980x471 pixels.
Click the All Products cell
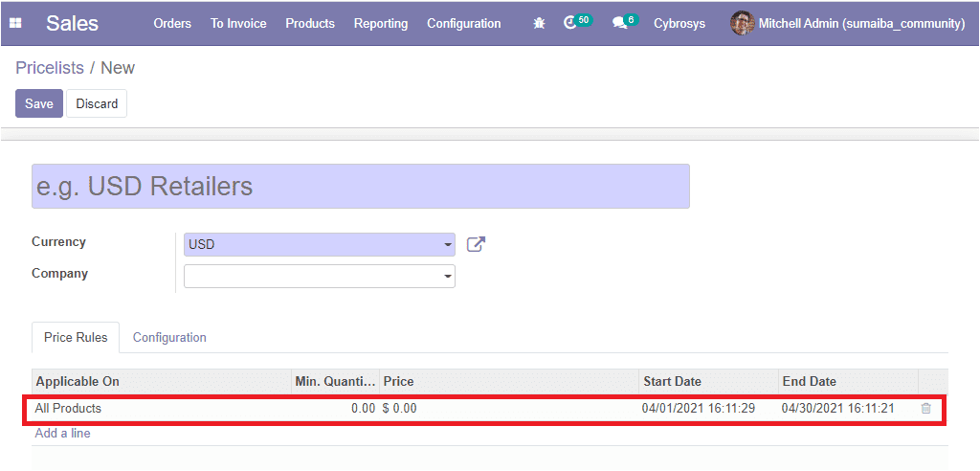68,409
